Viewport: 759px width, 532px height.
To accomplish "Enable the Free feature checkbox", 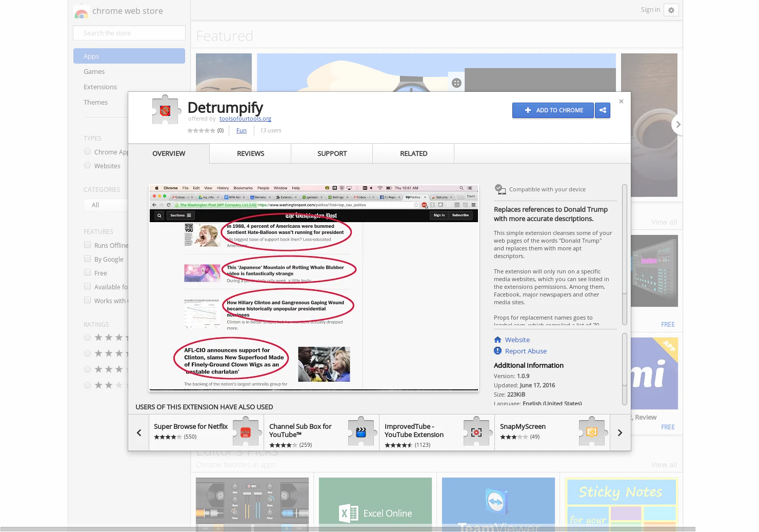I will click(88, 272).
